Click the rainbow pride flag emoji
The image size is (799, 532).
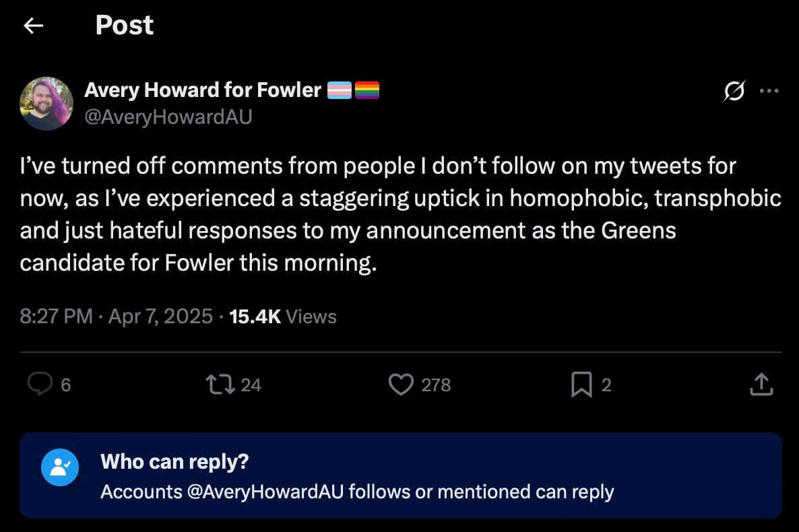[367, 91]
